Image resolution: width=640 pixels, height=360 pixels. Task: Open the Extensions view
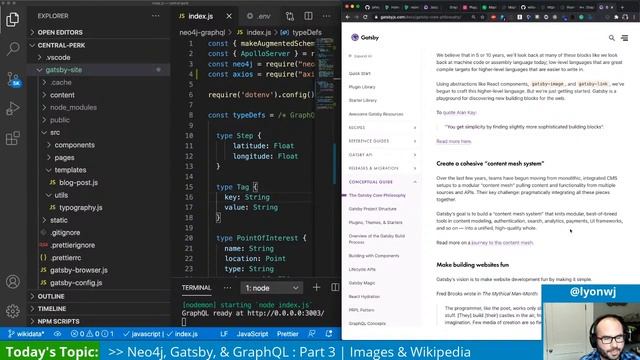tap(13, 138)
